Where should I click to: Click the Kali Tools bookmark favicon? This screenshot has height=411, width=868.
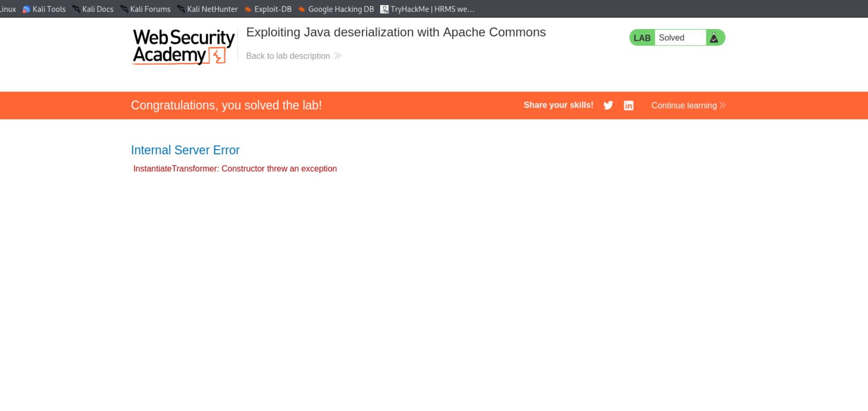(26, 9)
